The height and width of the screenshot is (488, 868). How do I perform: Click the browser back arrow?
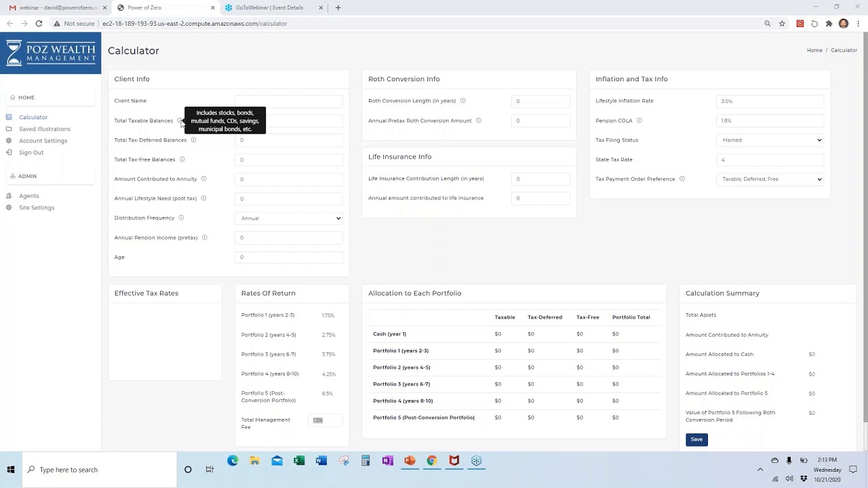pyautogui.click(x=9, y=23)
